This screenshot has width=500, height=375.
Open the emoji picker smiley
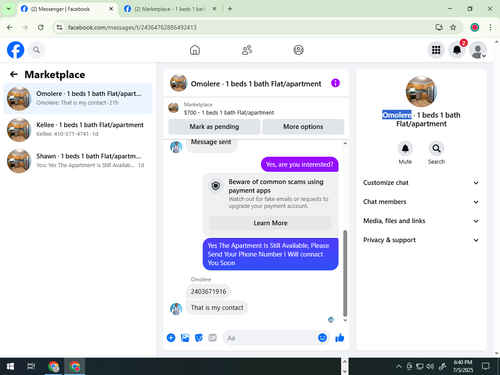tap(322, 338)
